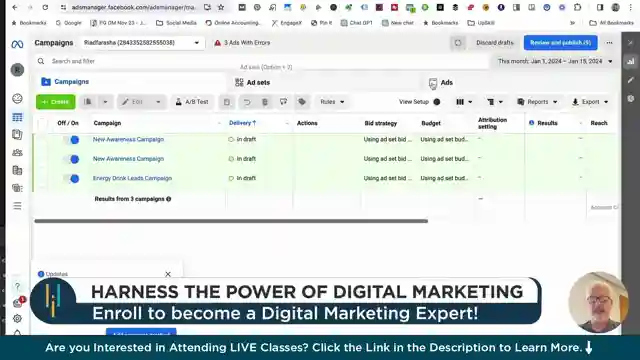This screenshot has height=360, width=640.
Task: Click the Results column header
Action: tap(547, 123)
